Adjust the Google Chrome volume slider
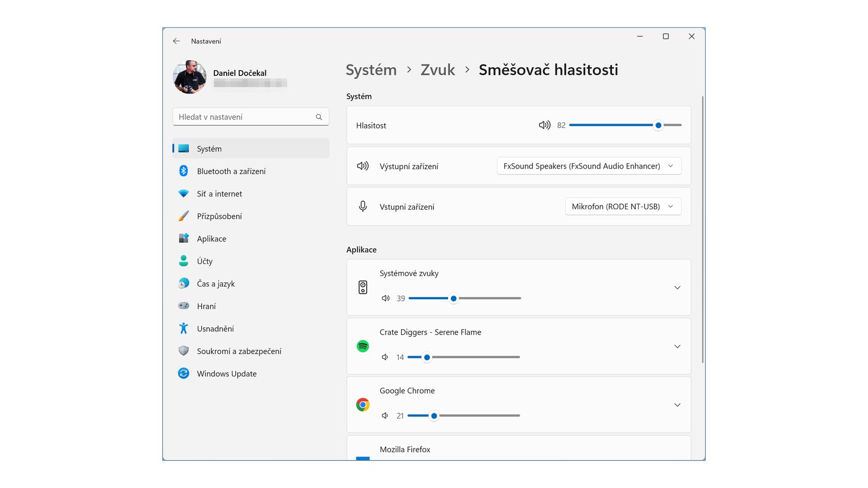The image size is (868, 488). pyautogui.click(x=463, y=416)
